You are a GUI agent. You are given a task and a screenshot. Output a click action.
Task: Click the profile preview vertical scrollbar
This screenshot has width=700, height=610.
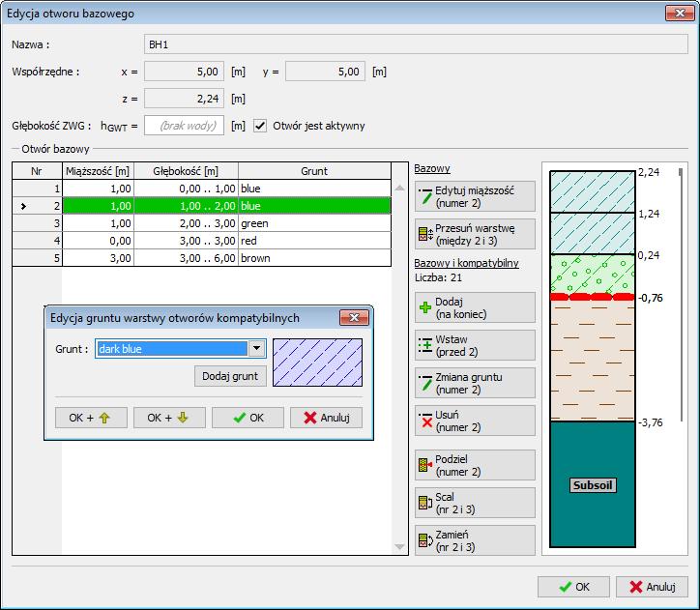click(x=681, y=295)
